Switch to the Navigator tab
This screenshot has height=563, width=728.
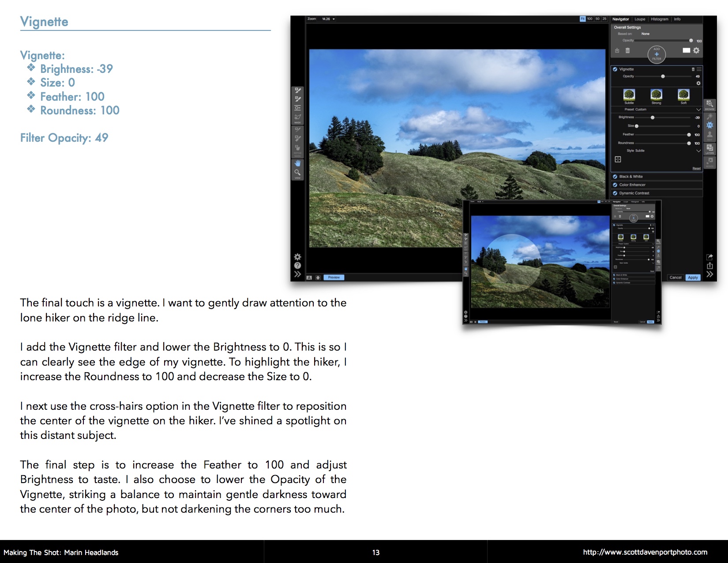tap(621, 19)
